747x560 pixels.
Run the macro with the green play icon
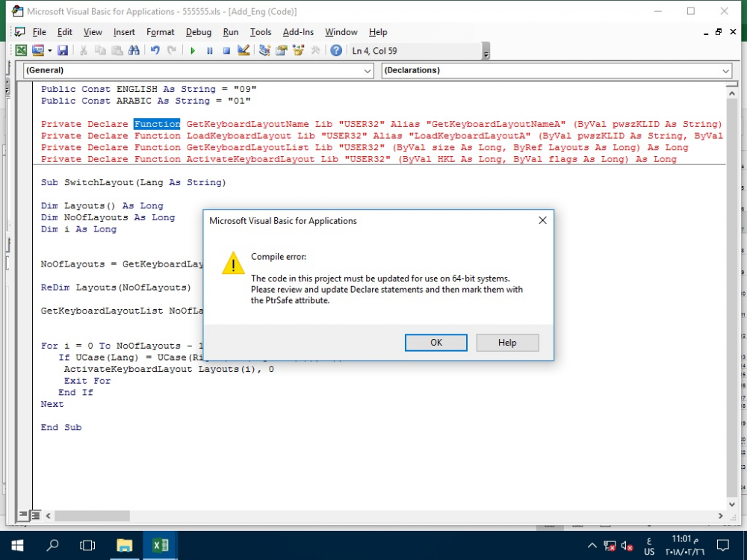(x=193, y=51)
